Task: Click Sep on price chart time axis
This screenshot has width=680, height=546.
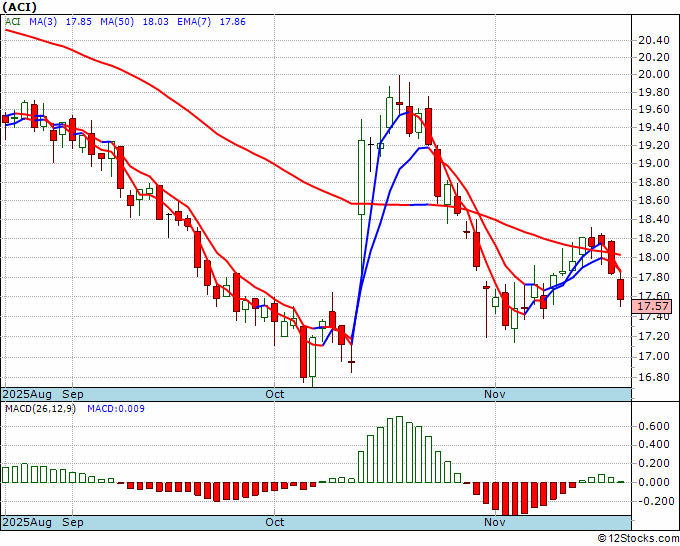Action: 72,394
